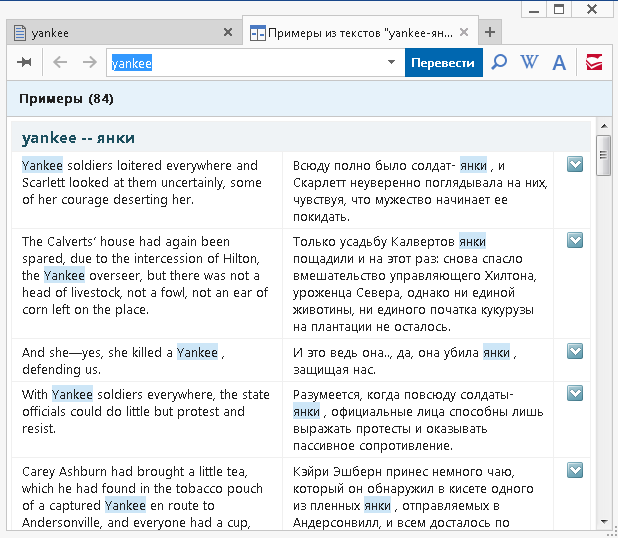Expand the she killed a Yankee example
Viewport: 618px width, 538px height.
point(575,351)
